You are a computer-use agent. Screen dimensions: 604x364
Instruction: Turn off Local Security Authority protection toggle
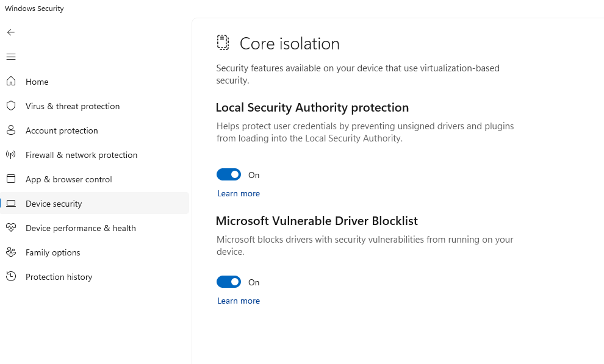click(229, 175)
